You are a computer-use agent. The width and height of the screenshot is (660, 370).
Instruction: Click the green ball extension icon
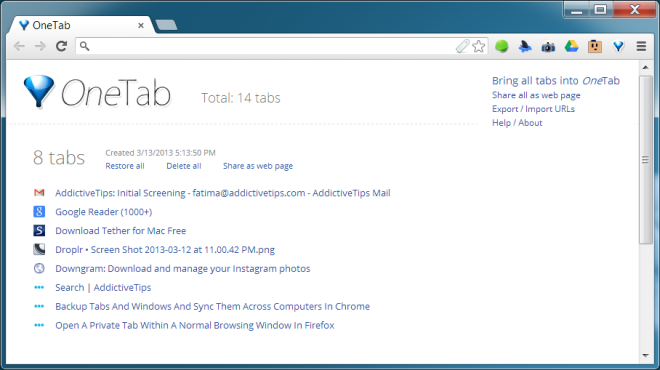502,46
